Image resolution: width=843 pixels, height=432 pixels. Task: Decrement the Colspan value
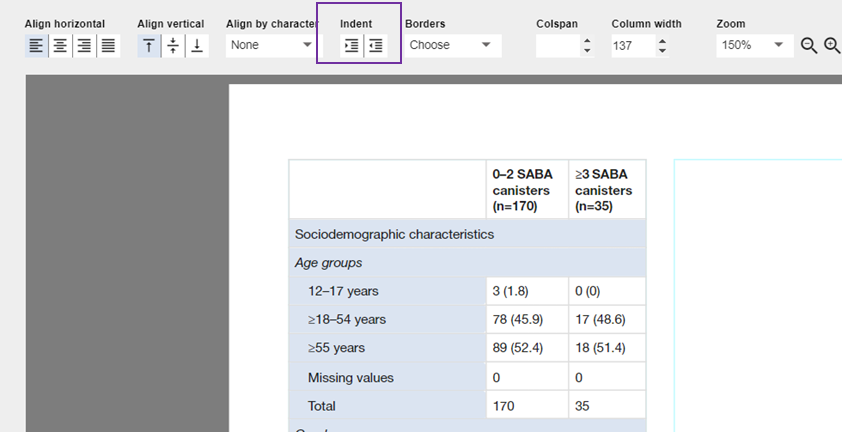click(587, 51)
